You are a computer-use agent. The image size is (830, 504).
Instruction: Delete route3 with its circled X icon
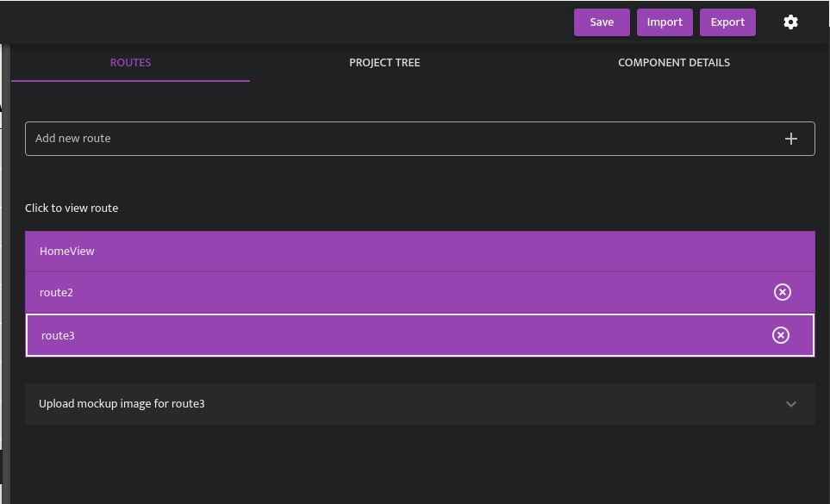(781, 335)
